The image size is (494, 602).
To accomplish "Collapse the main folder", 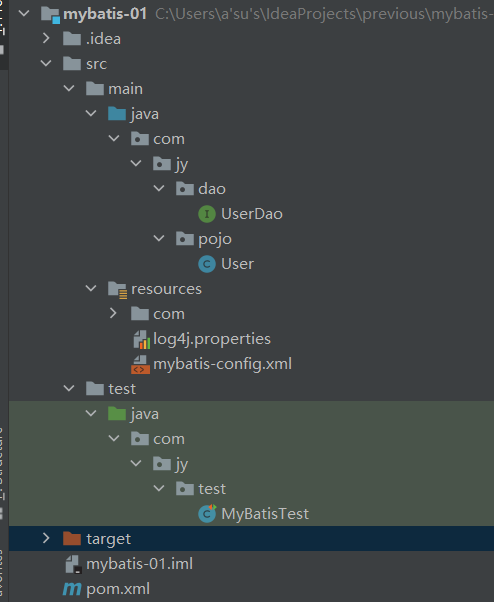I will 69,88.
